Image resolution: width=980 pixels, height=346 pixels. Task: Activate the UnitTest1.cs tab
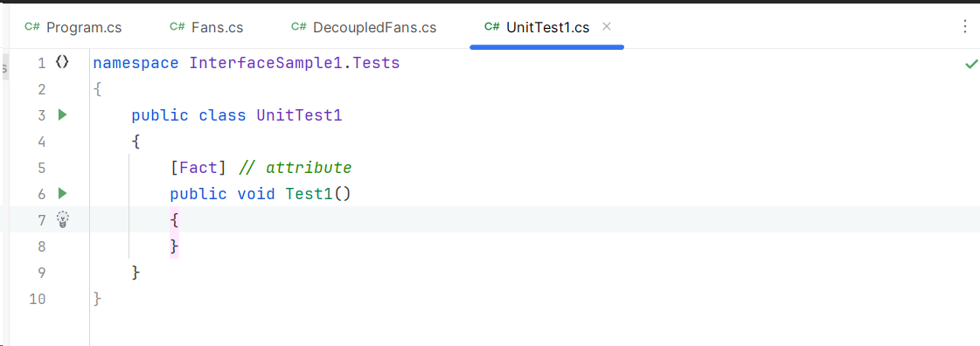click(x=537, y=27)
